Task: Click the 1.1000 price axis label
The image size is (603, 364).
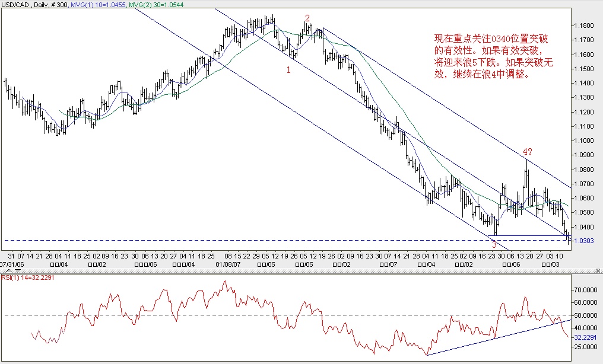Action: (584, 141)
